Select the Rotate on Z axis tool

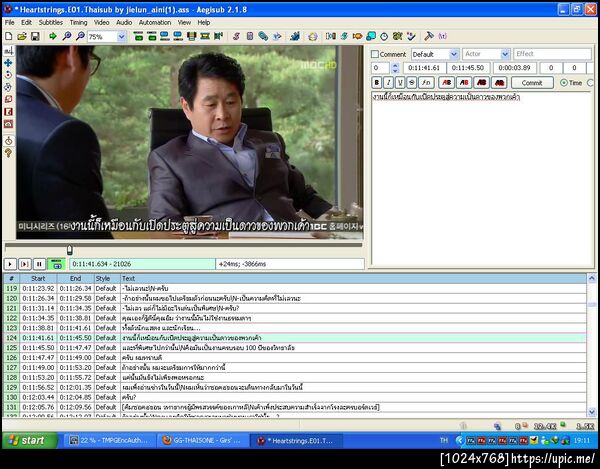tap(8, 75)
